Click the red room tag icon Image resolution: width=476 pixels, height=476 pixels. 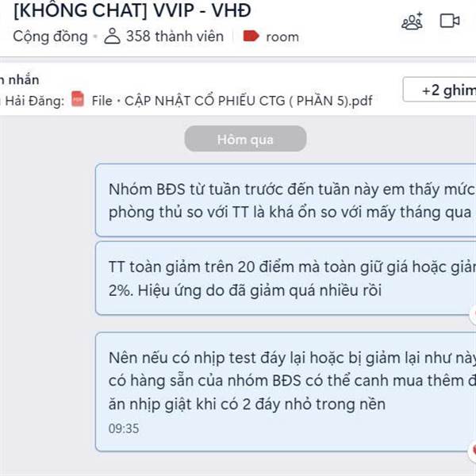tap(251, 36)
